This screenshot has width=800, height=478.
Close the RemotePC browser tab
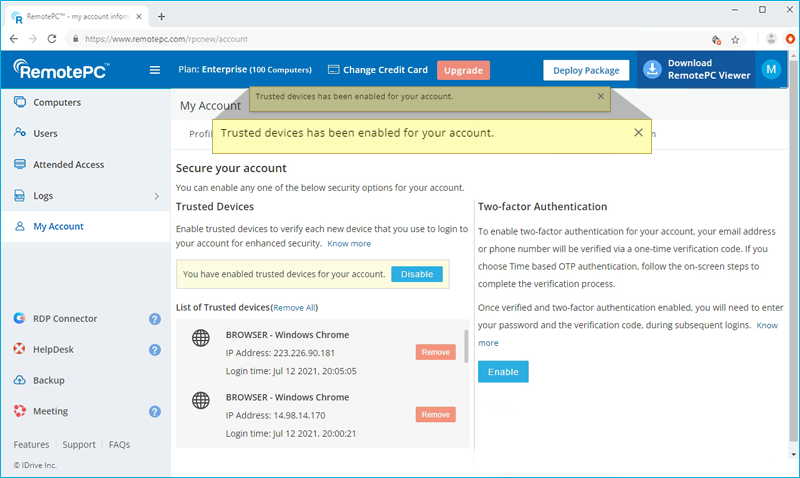click(139, 16)
